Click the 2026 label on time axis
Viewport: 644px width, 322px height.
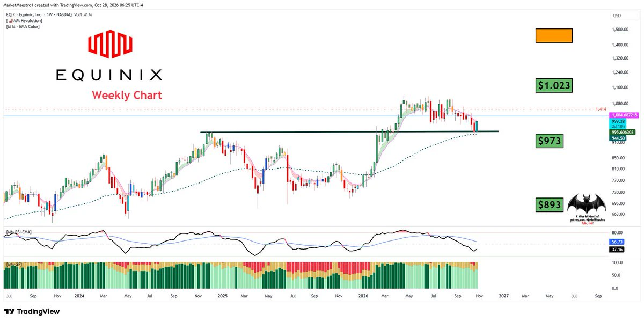pyautogui.click(x=363, y=296)
